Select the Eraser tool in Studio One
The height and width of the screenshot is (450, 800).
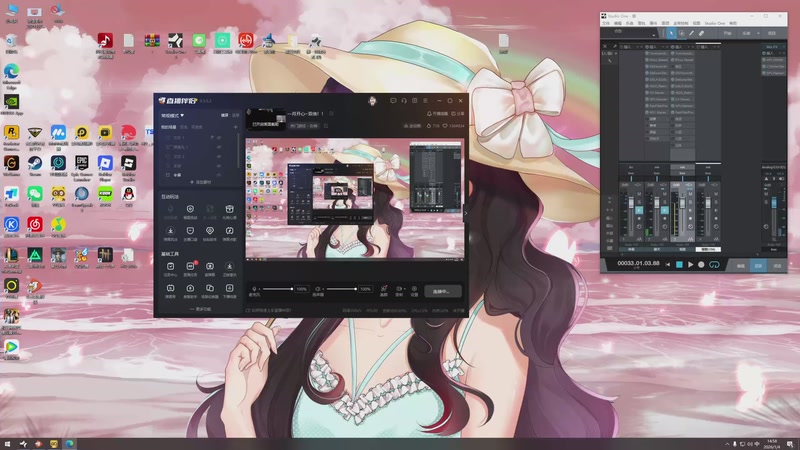(702, 33)
